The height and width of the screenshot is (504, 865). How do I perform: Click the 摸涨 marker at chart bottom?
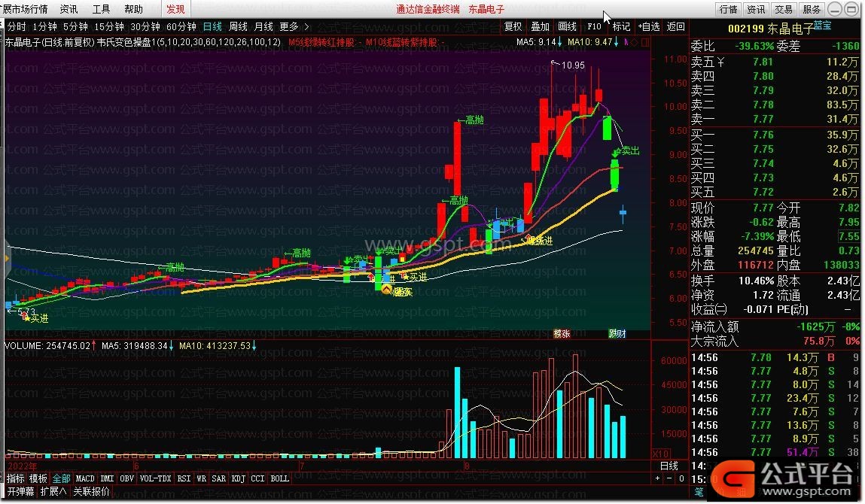coord(562,333)
